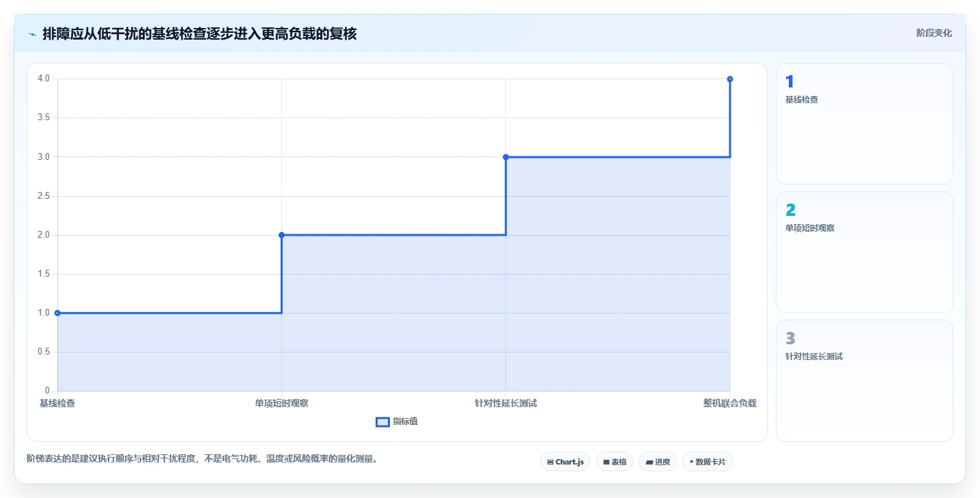Select the 表格 tag chip
980x498 pixels.
[615, 462]
